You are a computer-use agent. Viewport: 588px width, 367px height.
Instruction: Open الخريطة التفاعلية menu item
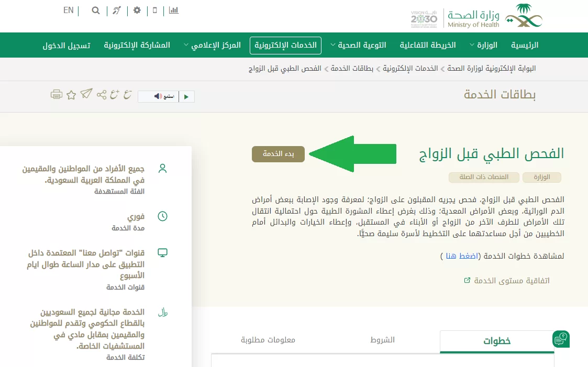pos(427,45)
